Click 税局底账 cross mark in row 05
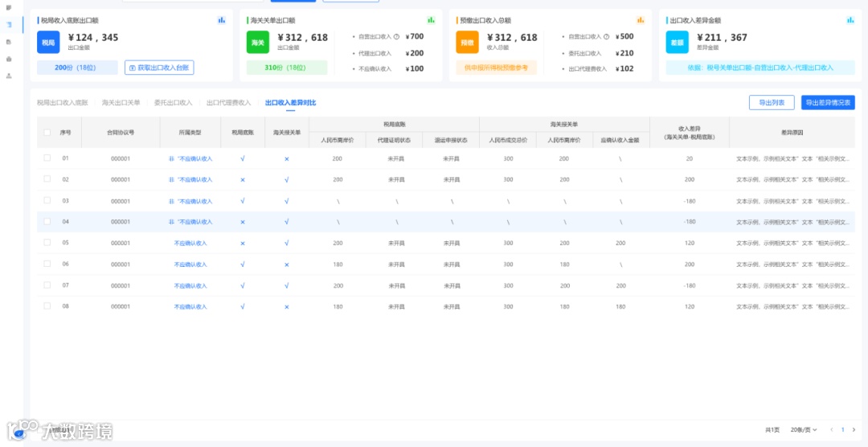The width and height of the screenshot is (868, 447). coord(243,243)
